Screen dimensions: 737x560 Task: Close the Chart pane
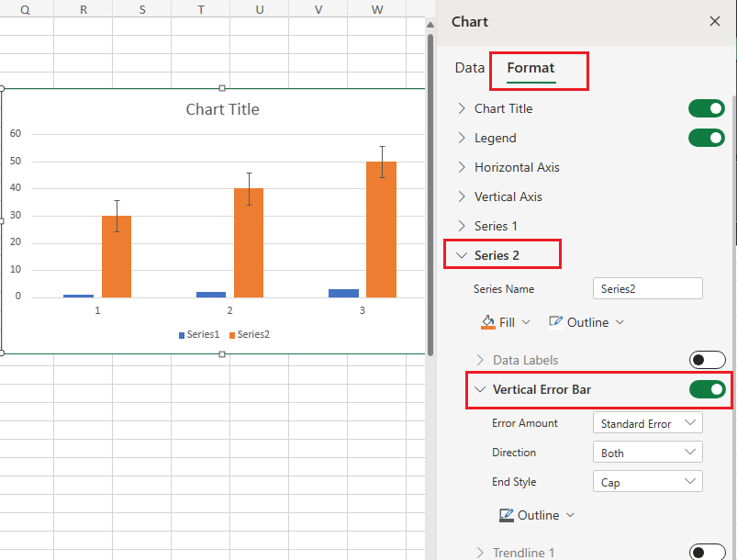714,21
